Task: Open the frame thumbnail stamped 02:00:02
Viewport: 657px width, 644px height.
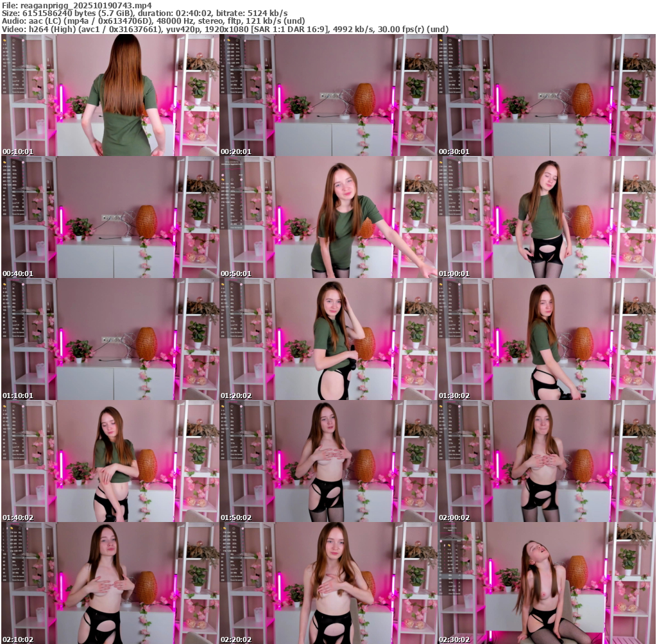Action: [547, 461]
